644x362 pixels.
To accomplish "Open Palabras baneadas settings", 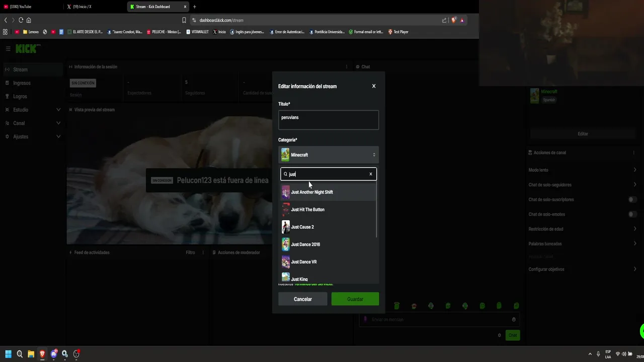I will point(583,244).
